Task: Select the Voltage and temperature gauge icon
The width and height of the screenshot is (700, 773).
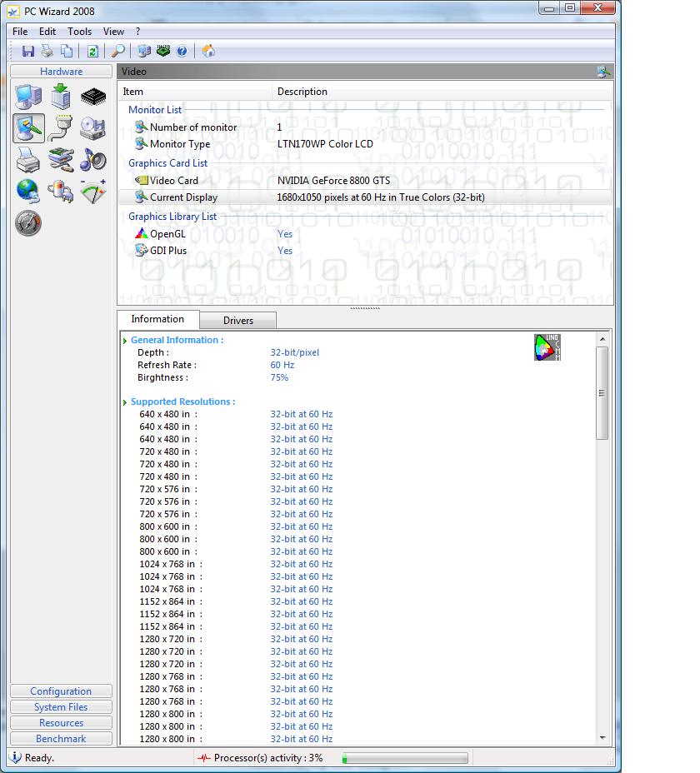Action: (92, 192)
